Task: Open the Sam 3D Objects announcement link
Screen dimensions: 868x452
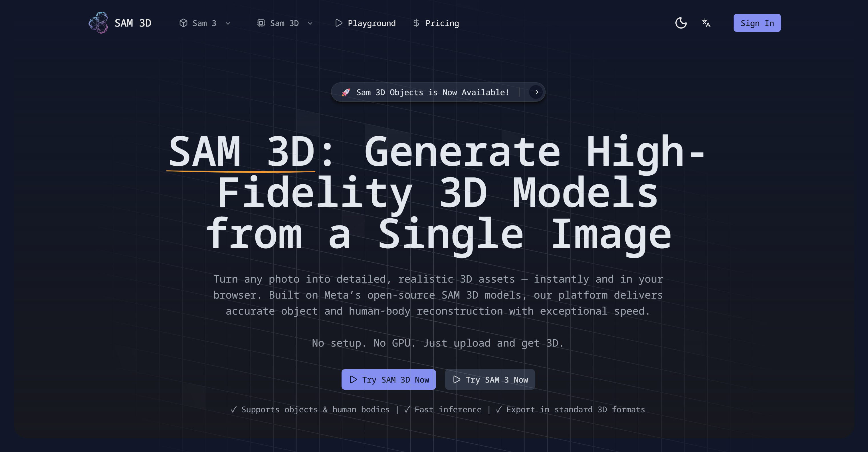Action: click(432, 92)
